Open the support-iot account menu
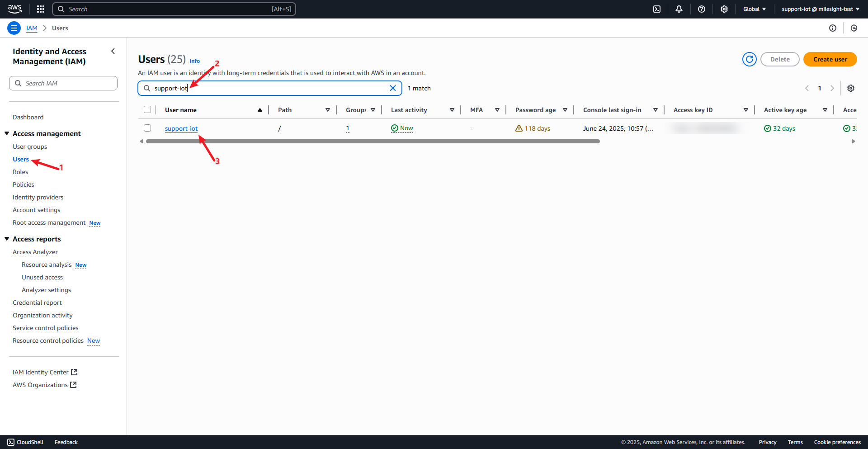Screen dimensions: 868x449 pyautogui.click(x=821, y=9)
